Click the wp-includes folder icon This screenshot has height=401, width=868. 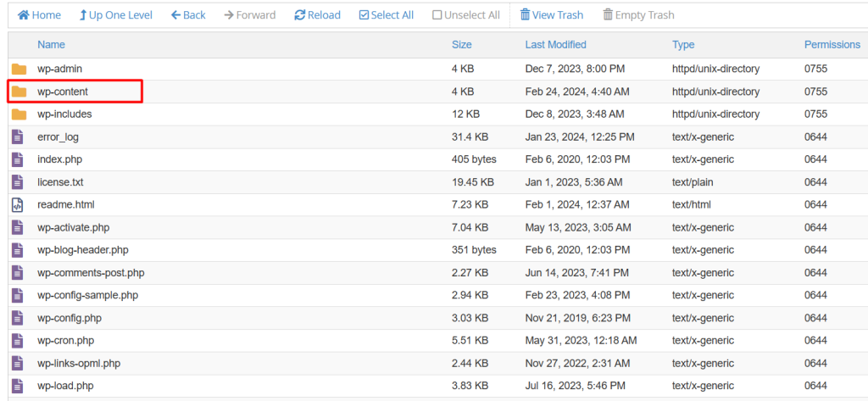coord(19,114)
